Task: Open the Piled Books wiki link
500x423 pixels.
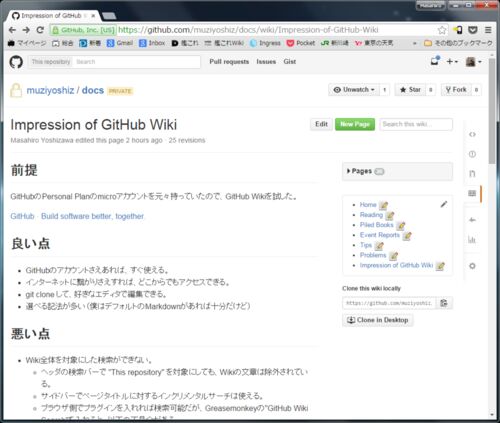Action: 377,225
